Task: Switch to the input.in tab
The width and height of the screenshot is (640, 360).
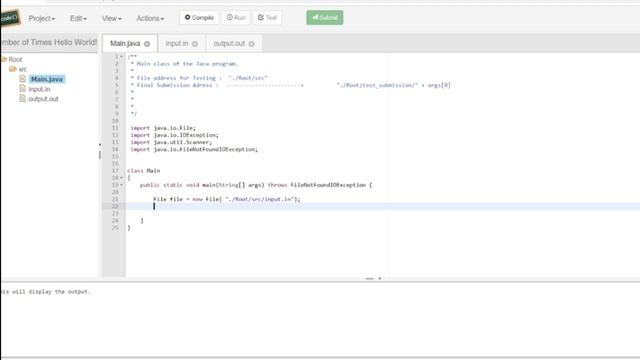Action: click(181, 43)
